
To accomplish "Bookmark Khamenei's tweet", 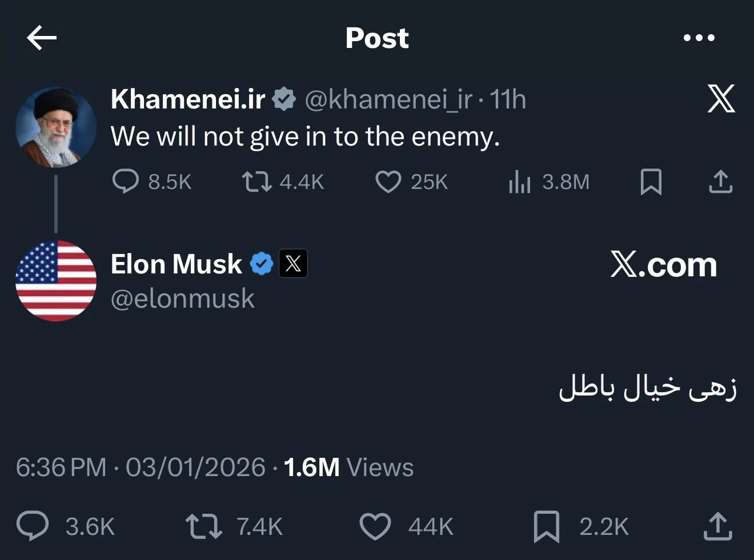I will click(651, 182).
